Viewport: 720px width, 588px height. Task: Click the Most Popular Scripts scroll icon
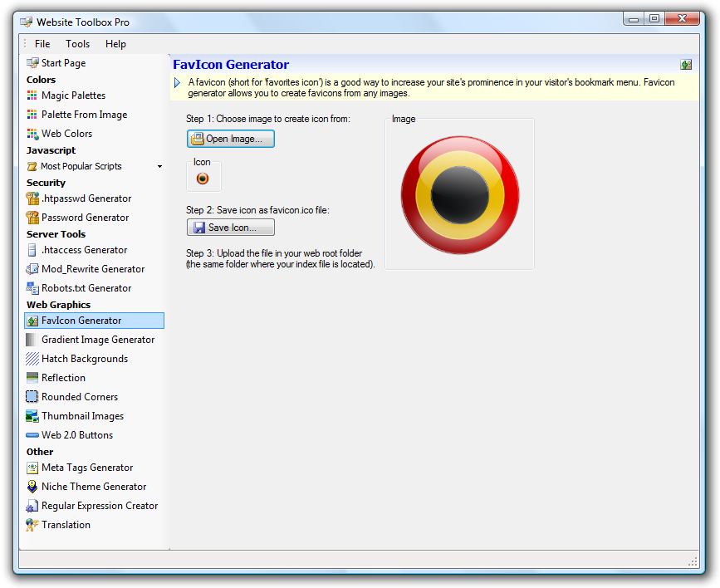coord(32,166)
